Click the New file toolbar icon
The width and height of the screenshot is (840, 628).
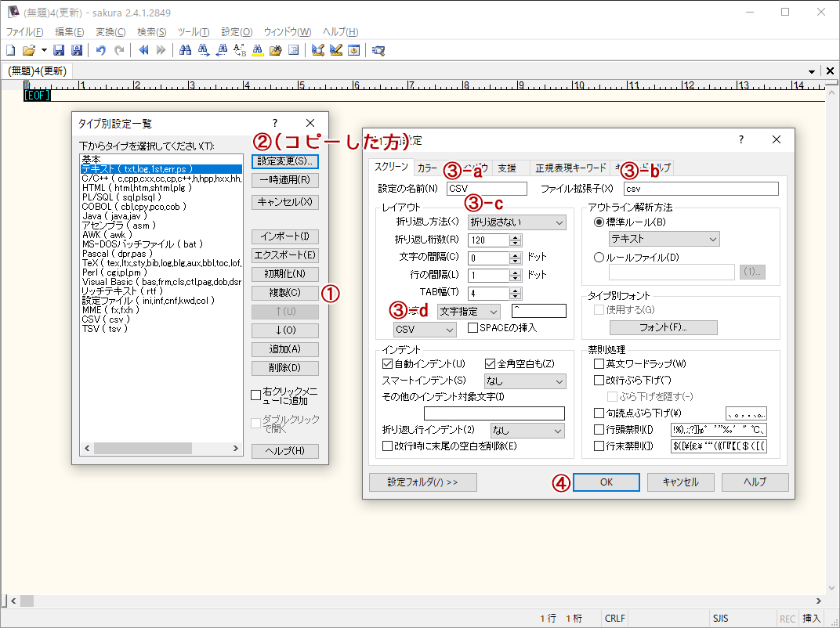point(11,50)
